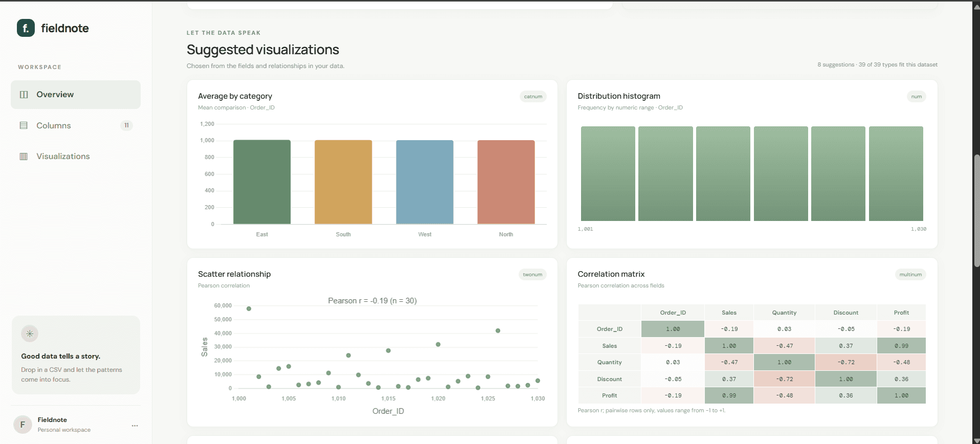Click the page vertical scrollbar thumb
Viewport: 980px width, 444px height.
tap(976, 210)
